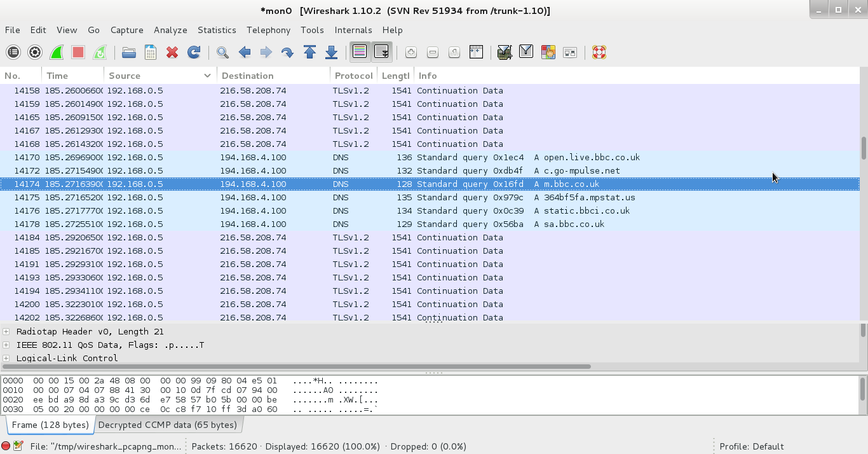The width and height of the screenshot is (868, 454).
Task: Open preferences icon in toolbar
Action: click(x=569, y=52)
